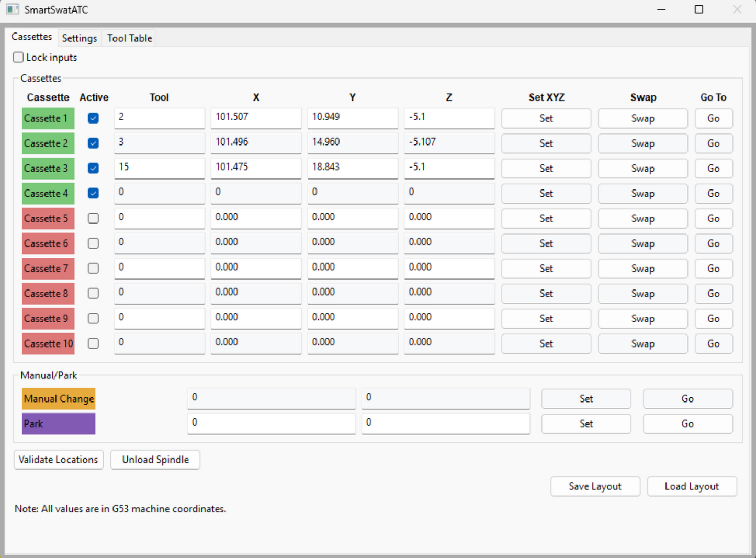Uncheck Active for Cassette 1
Image resolution: width=756 pixels, height=558 pixels.
[93, 118]
